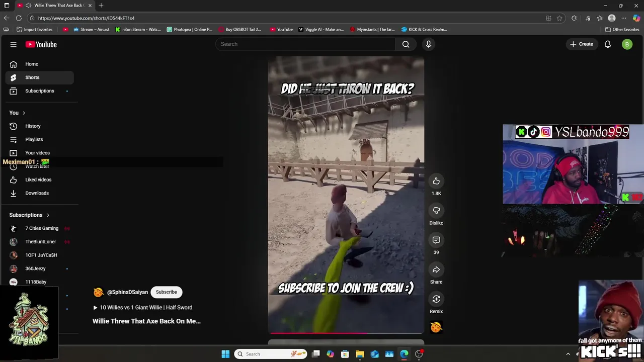Open the sound source thumbnail under Remix

436,327
